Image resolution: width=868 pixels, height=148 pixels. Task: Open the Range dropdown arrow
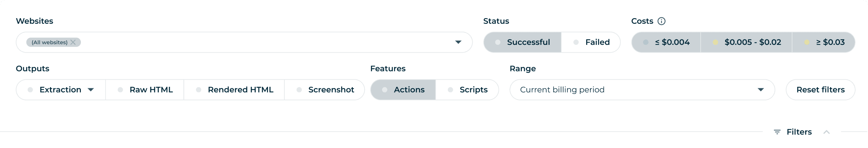tap(761, 90)
